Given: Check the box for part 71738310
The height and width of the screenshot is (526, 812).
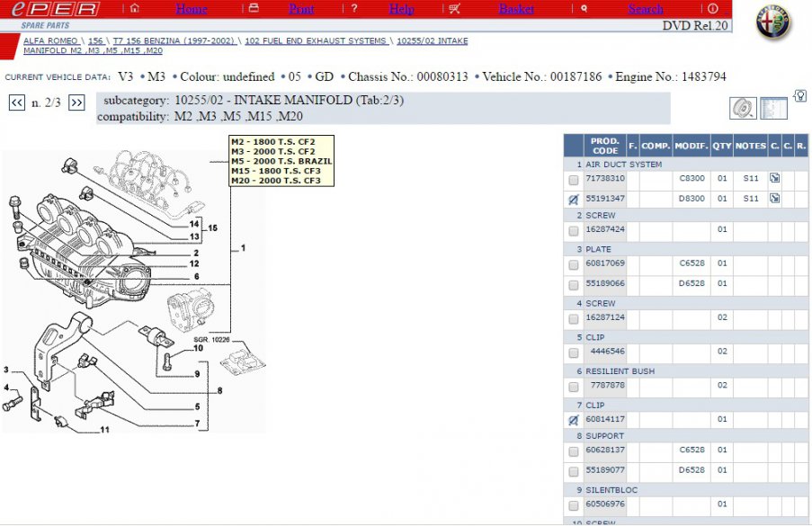Looking at the screenshot, I should [x=574, y=180].
